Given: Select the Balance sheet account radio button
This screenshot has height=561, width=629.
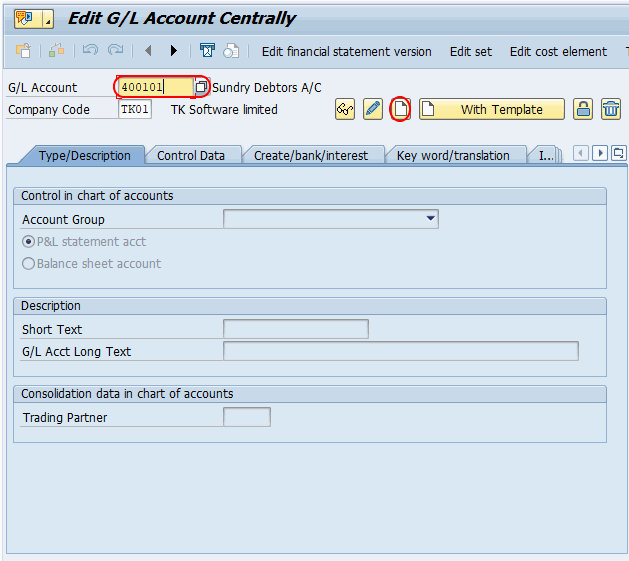Looking at the screenshot, I should click(x=28, y=264).
